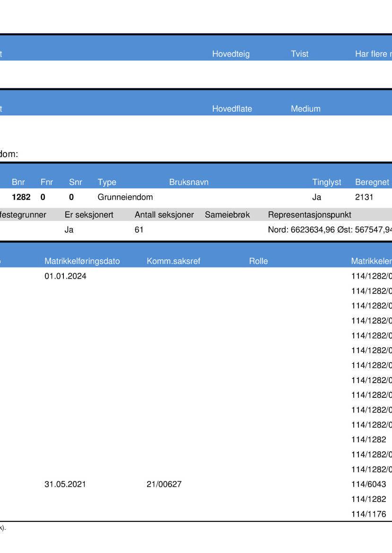Image resolution: width=392 pixels, height=553 pixels.
Task: Select the Snr column header
Action: [76, 182]
